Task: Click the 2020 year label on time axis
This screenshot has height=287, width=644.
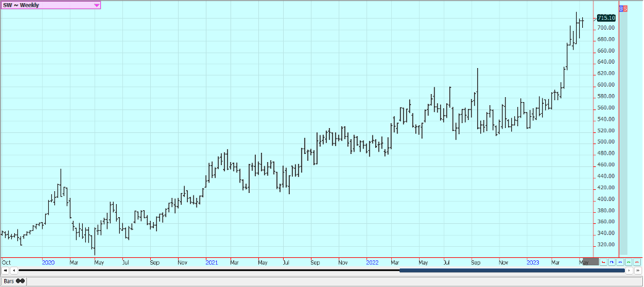Action: click(x=48, y=262)
